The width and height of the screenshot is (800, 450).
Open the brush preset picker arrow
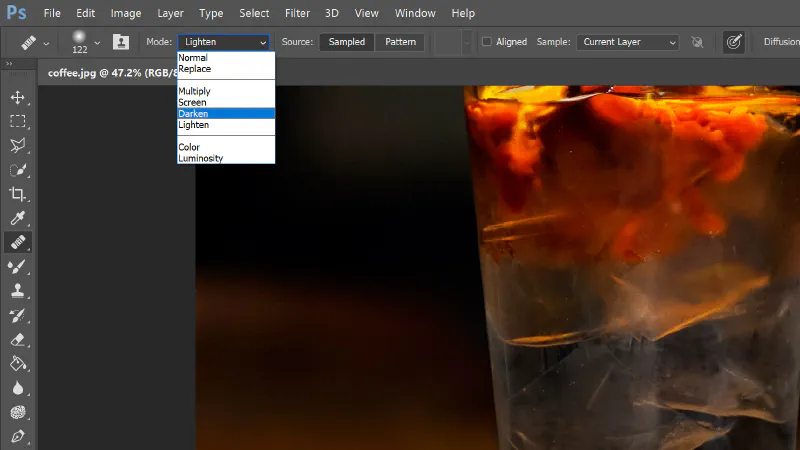tap(97, 42)
